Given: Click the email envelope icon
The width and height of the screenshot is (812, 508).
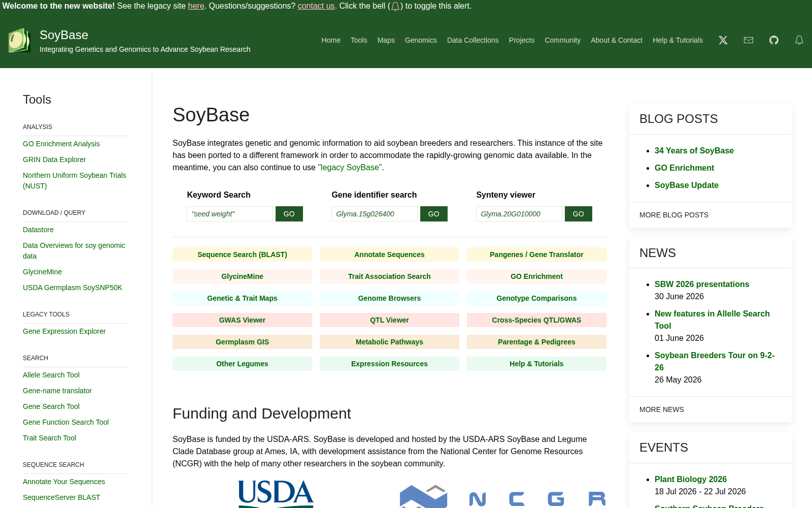Looking at the screenshot, I should point(749,40).
